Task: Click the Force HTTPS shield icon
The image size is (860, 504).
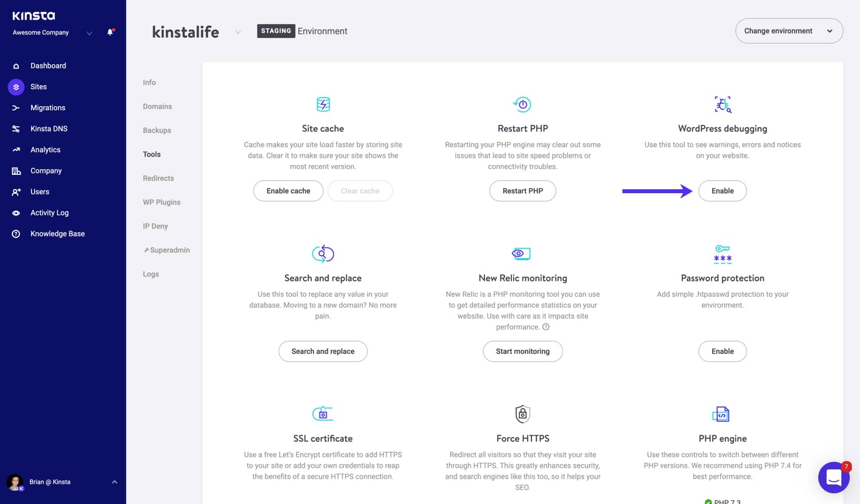Action: point(522,413)
